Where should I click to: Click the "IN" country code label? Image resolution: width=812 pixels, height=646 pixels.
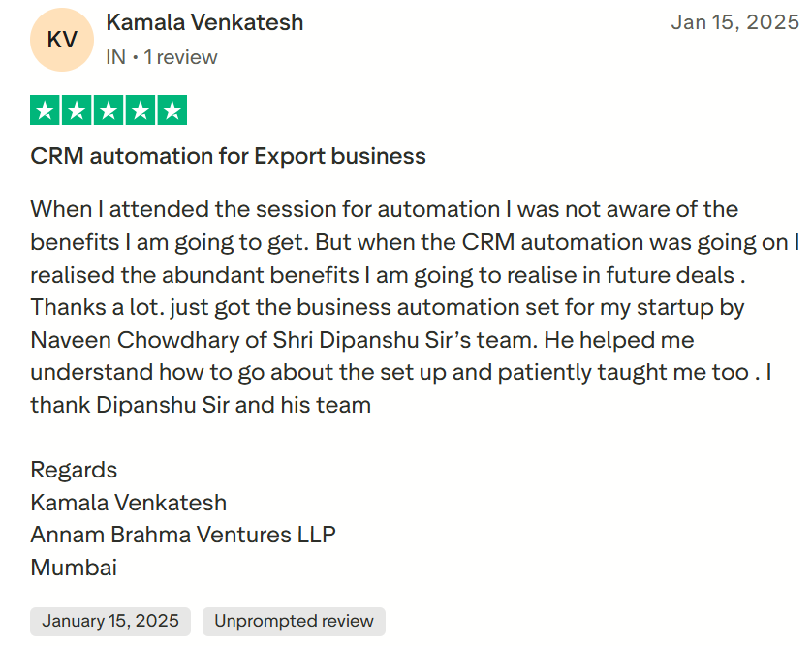115,57
